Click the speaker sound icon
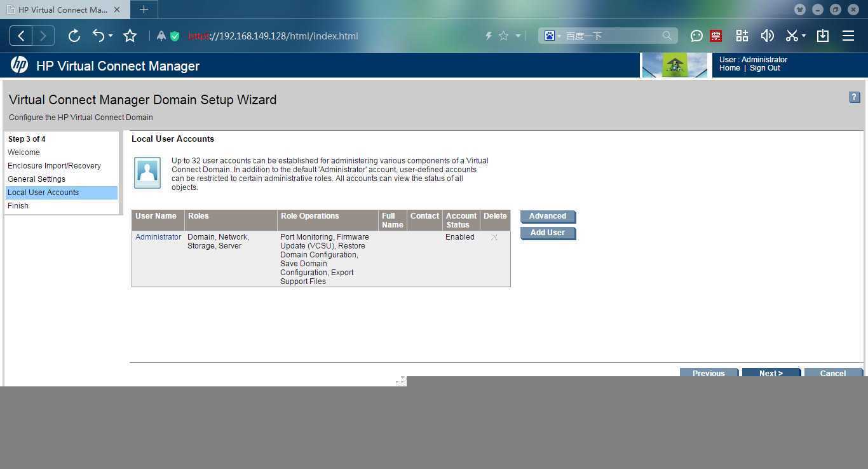Viewport: 868px width, 469px height. click(768, 36)
